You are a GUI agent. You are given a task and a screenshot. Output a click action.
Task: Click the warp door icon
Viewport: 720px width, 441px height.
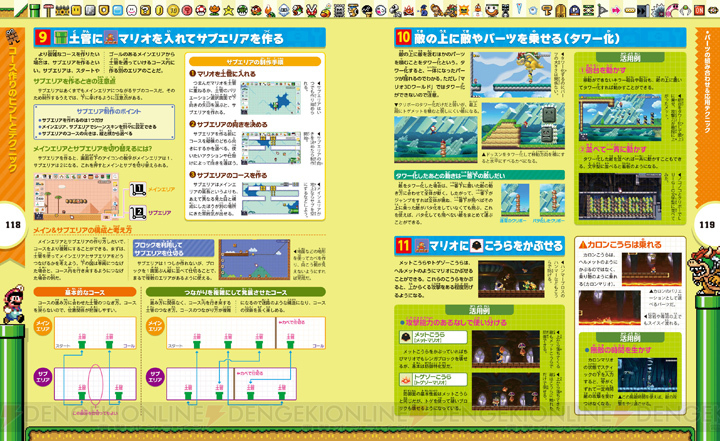pyautogui.click(x=561, y=11)
